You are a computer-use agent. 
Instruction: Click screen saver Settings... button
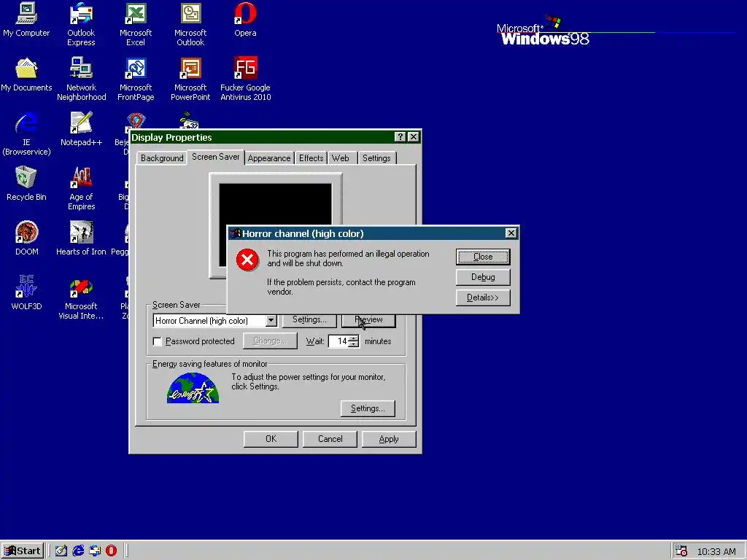pyautogui.click(x=309, y=321)
